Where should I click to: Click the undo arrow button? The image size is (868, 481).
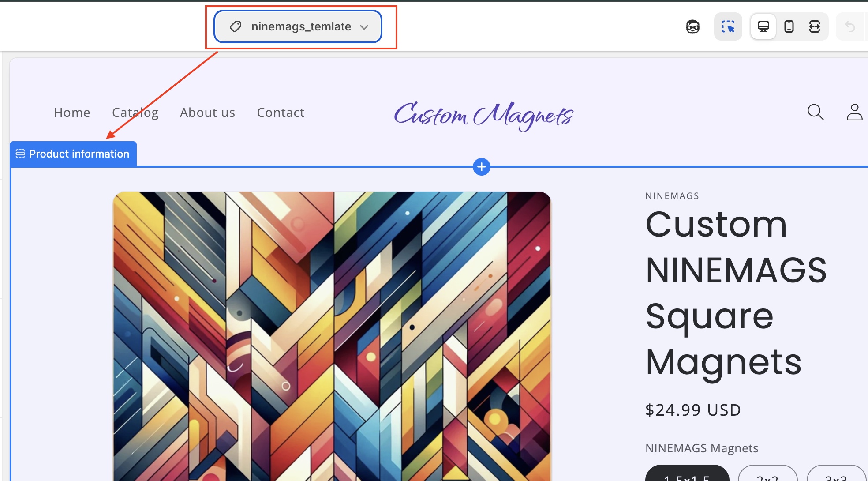849,27
